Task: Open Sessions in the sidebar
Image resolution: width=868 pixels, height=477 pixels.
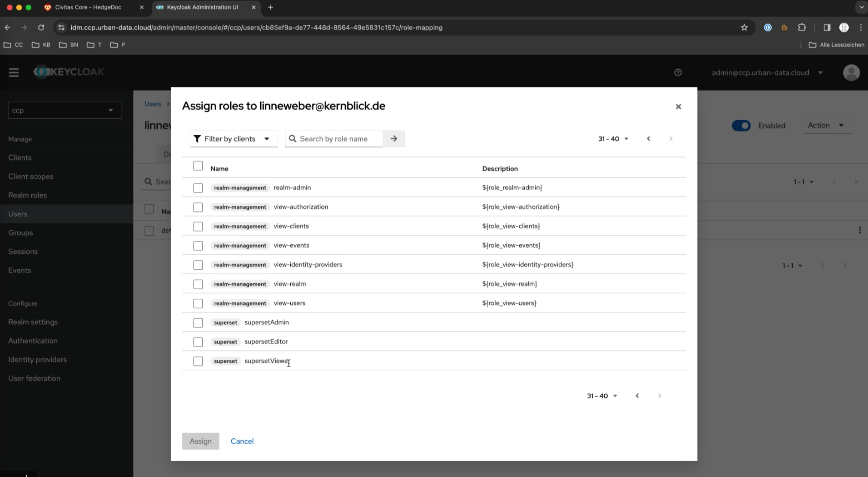Action: click(x=23, y=252)
